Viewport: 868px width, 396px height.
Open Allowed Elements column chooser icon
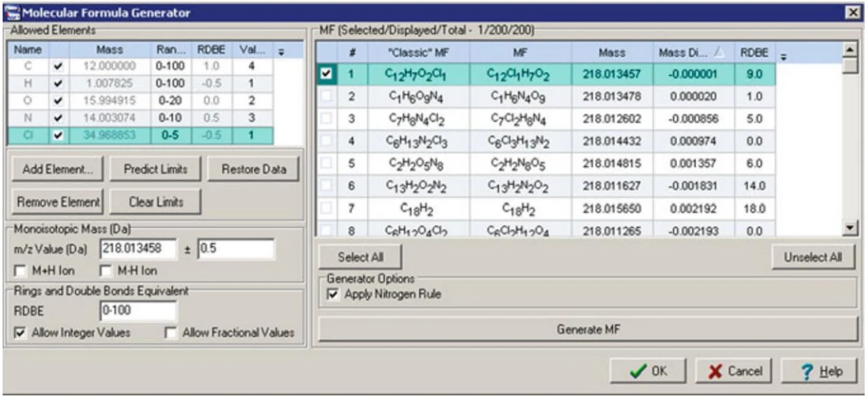coord(281,51)
